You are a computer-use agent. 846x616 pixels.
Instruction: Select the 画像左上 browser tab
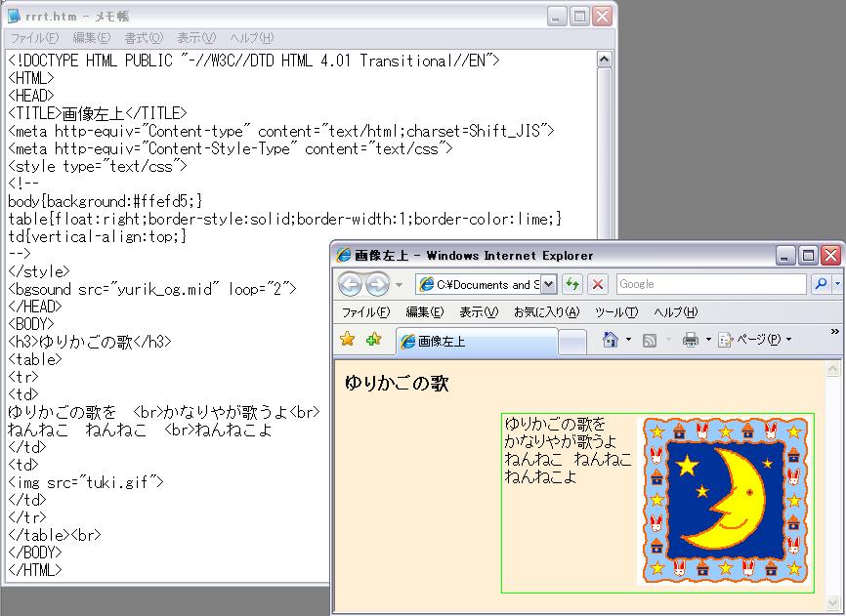(477, 341)
